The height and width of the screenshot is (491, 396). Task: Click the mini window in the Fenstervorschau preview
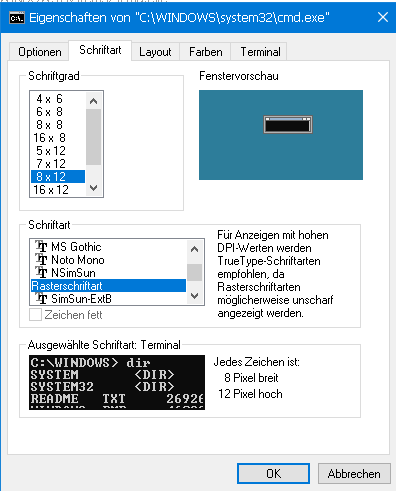(288, 125)
